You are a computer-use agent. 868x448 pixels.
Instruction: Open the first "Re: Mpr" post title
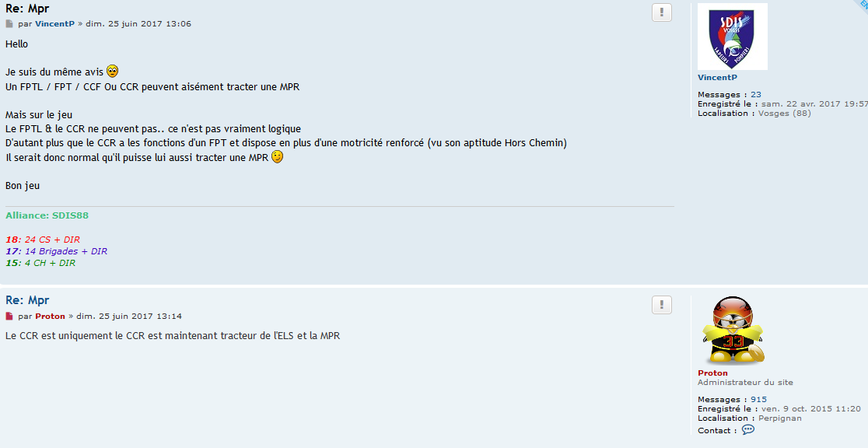[27, 9]
